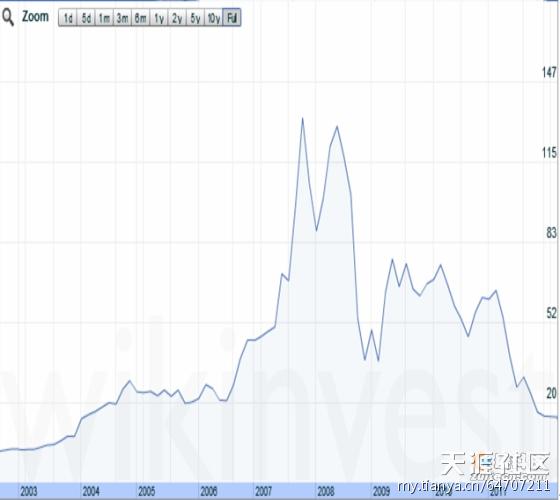This screenshot has width=560, height=500.
Task: Select the 1d zoom range
Action: coord(68,18)
